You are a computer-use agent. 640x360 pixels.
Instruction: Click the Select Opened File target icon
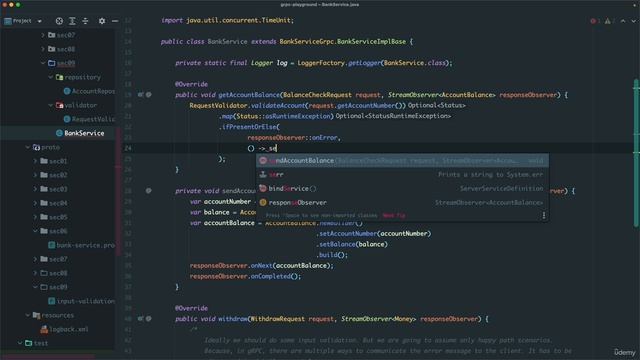[x=59, y=21]
